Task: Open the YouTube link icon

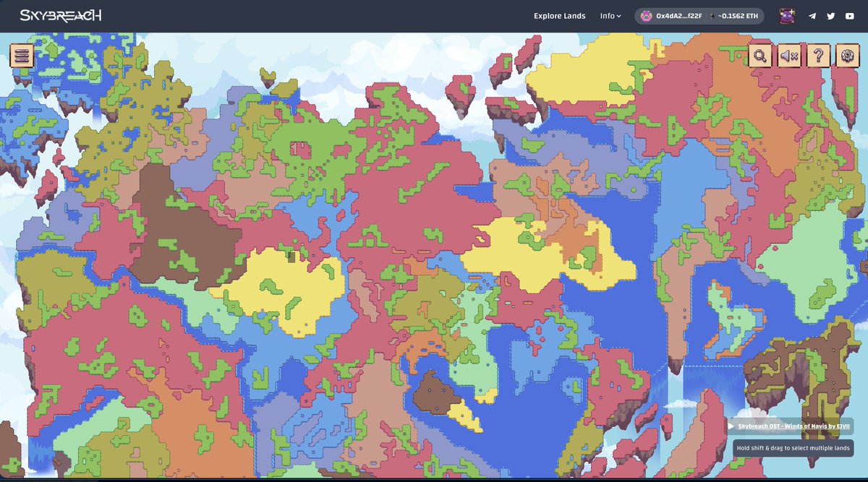Action: 850,16
